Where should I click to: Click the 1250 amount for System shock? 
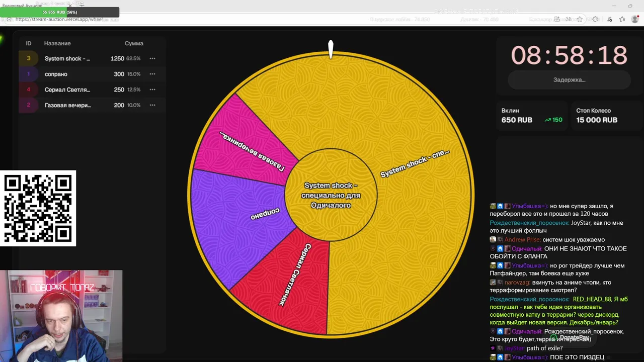point(117,58)
